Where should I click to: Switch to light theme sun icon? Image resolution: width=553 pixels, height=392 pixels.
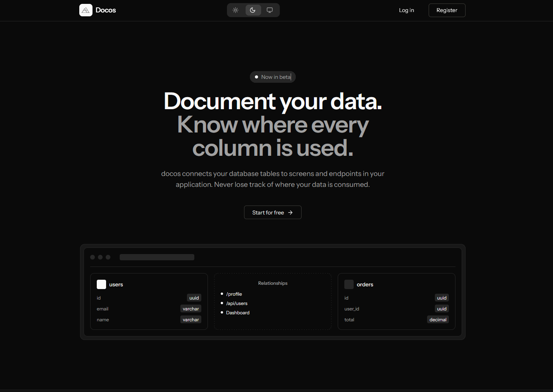tap(236, 10)
